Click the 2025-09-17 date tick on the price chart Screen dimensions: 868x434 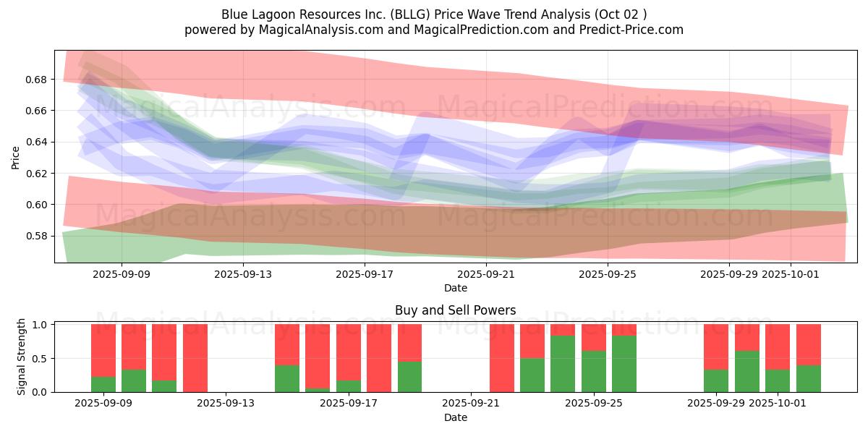365,274
